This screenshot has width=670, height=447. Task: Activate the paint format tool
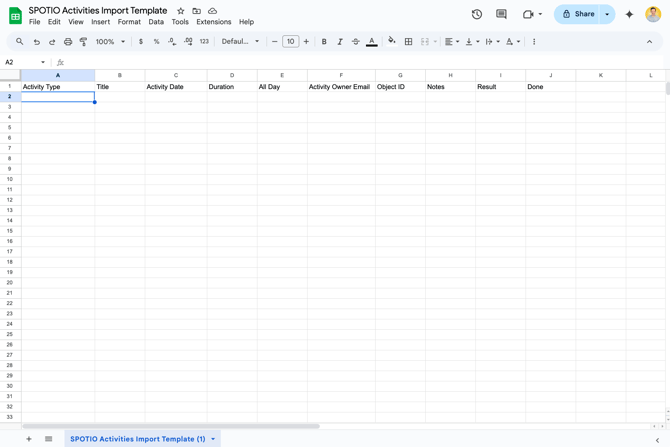tap(83, 41)
